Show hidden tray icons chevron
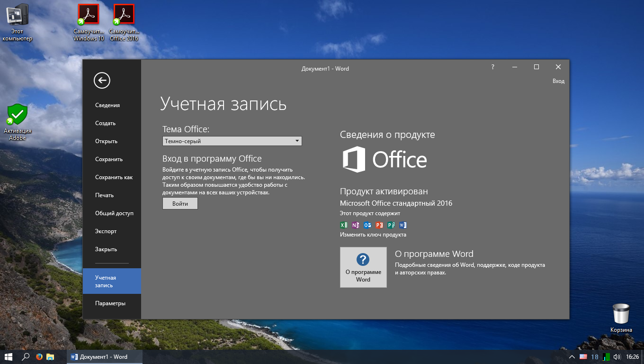The height and width of the screenshot is (364, 644). pos(572,357)
